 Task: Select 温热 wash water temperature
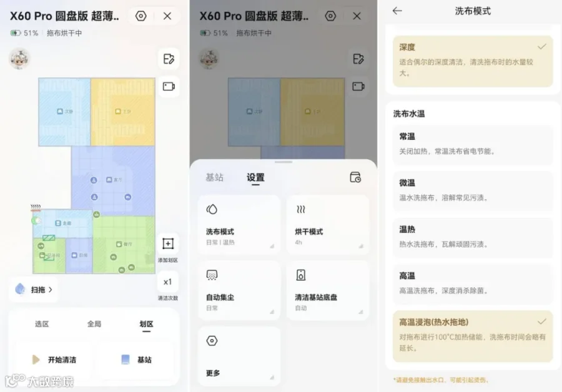coord(473,238)
